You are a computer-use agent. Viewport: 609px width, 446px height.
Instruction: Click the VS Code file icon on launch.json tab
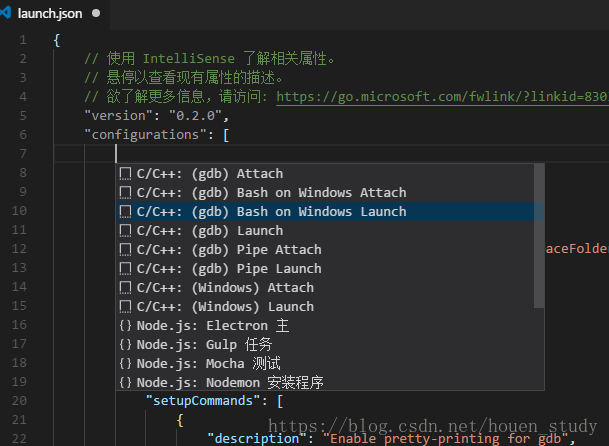[5, 13]
